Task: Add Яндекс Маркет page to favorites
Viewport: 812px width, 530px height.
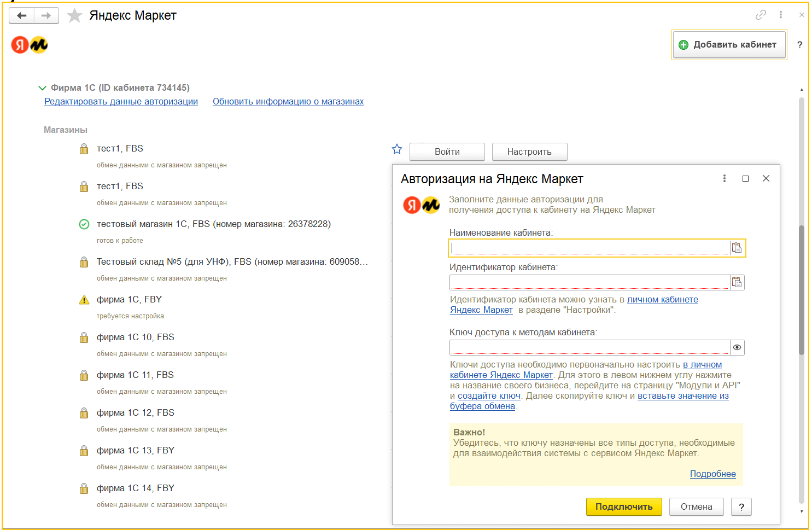Action: click(74, 16)
